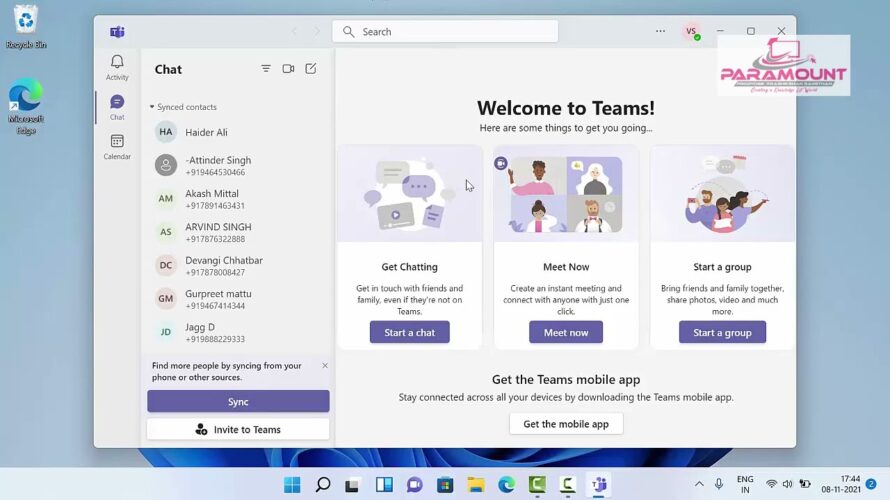Select Microsoft Edge desktop shortcut

pos(26,107)
